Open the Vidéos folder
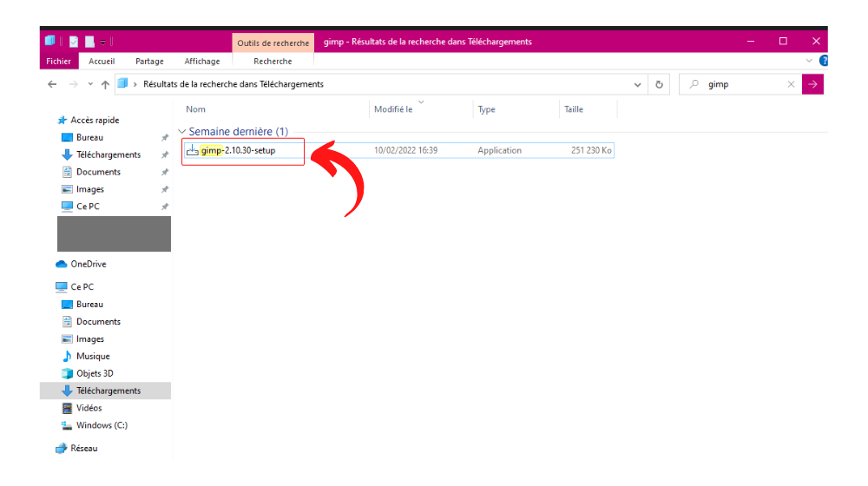868x486 pixels. point(89,408)
